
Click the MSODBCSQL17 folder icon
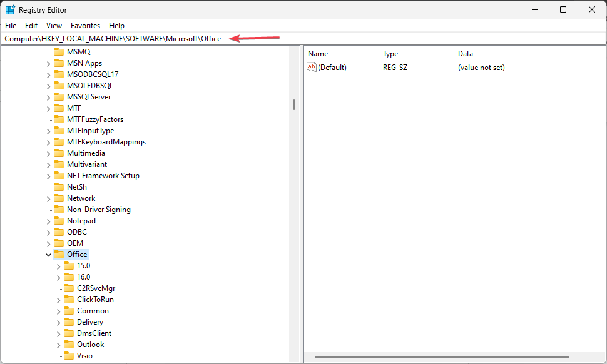tap(59, 74)
